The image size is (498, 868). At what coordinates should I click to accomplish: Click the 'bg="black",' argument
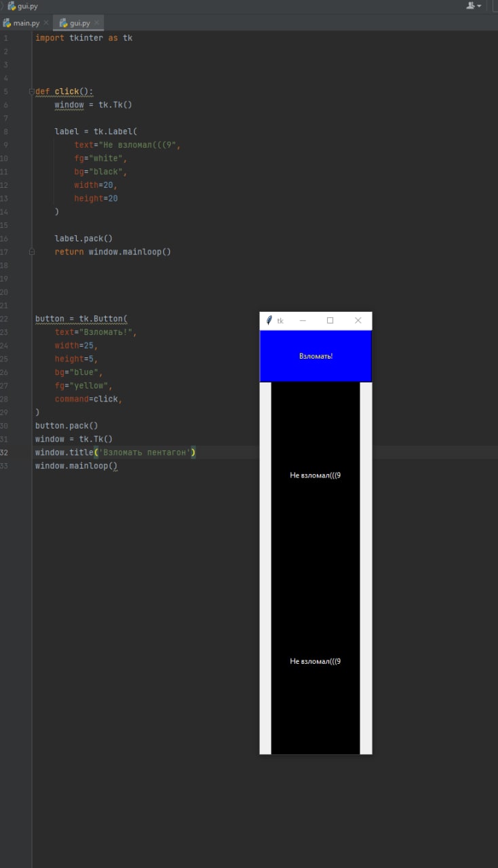101,172
